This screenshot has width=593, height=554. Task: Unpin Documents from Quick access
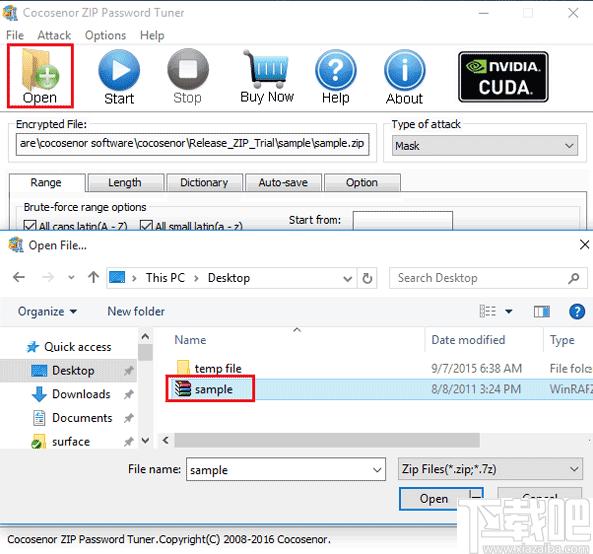click(129, 418)
